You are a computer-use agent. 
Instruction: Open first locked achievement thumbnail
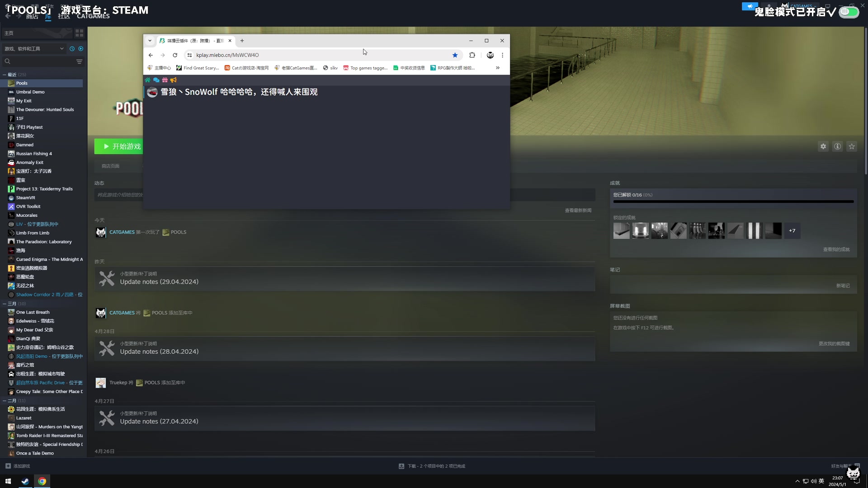click(622, 231)
